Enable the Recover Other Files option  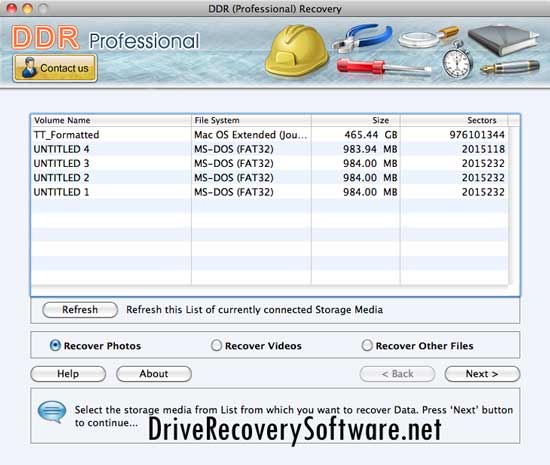point(367,345)
